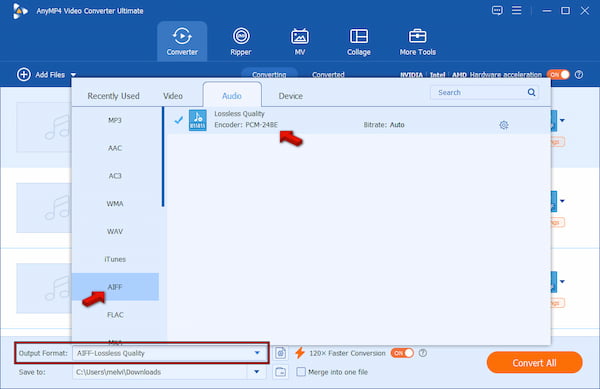This screenshot has height=389, width=600.
Task: Click the format list scrollbar
Action: point(163,157)
